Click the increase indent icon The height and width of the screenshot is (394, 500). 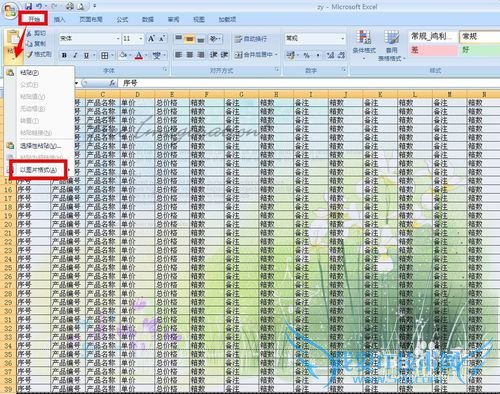(224, 55)
